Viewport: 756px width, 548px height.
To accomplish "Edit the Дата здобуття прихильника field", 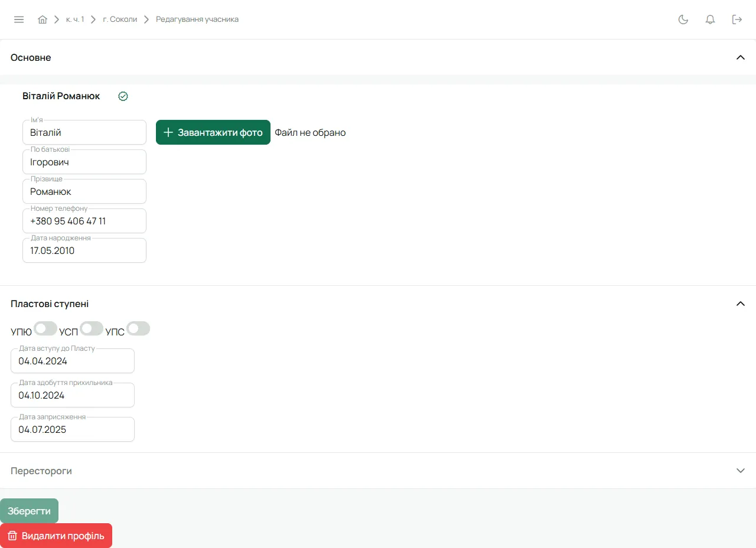I will point(73,395).
